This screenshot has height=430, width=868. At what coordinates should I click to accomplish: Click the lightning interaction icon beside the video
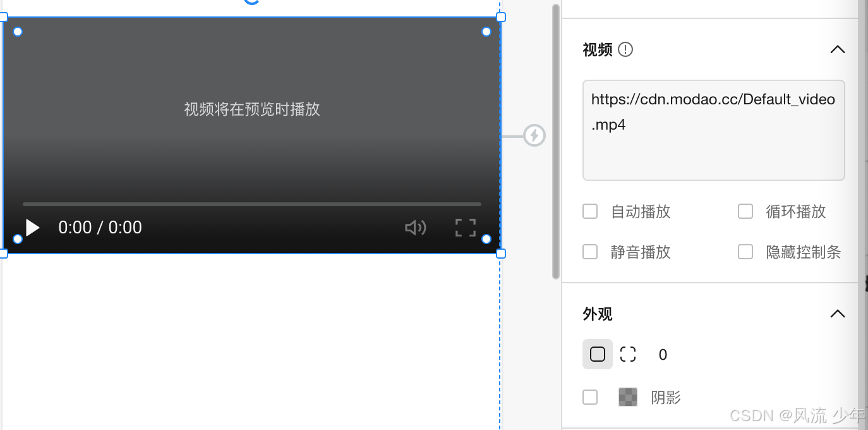534,135
